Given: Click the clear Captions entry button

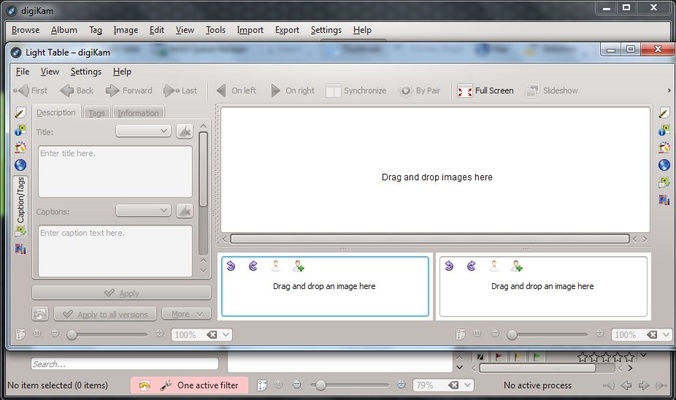Looking at the screenshot, I should (x=185, y=211).
